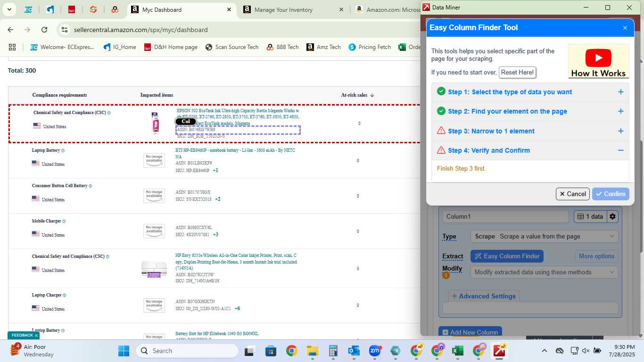Viewport: 644px width, 362px height.
Task: Click the 1 data button
Action: 590,217
